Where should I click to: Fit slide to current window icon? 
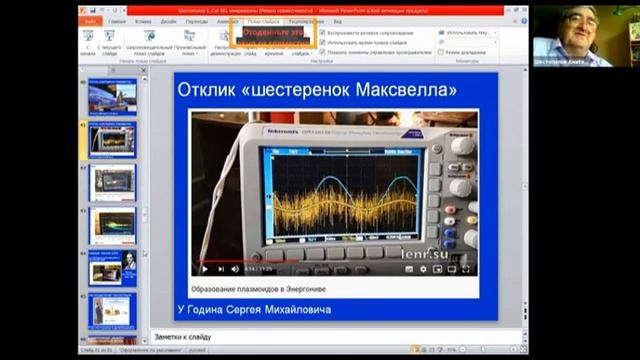tap(523, 350)
